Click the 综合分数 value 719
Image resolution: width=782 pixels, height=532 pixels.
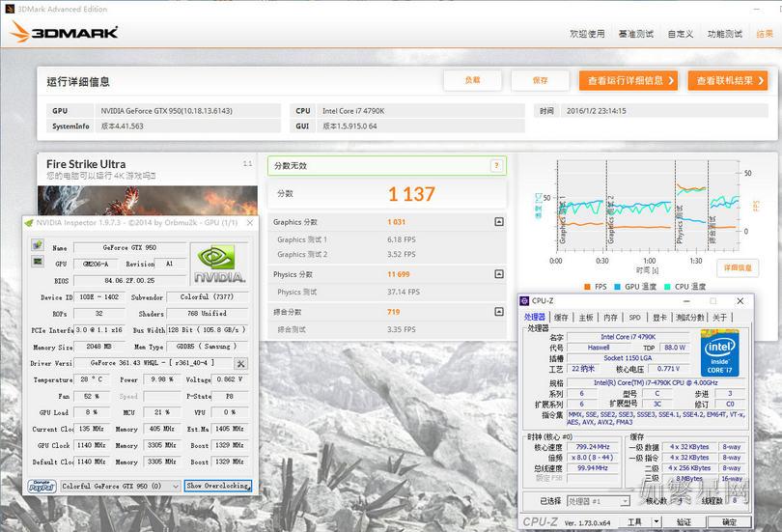click(x=394, y=312)
